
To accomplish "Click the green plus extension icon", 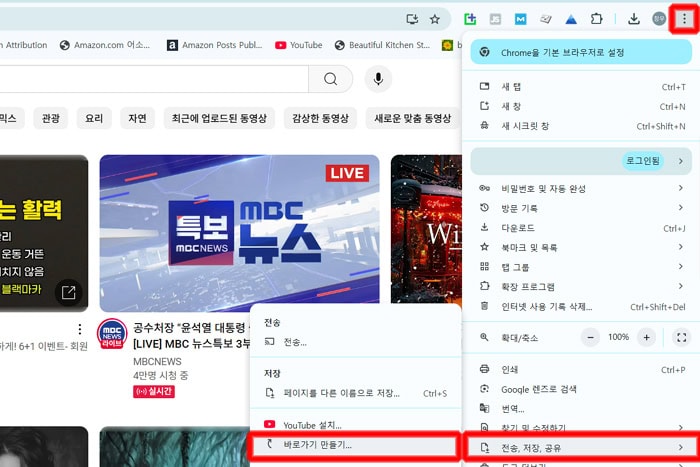I will (470, 19).
